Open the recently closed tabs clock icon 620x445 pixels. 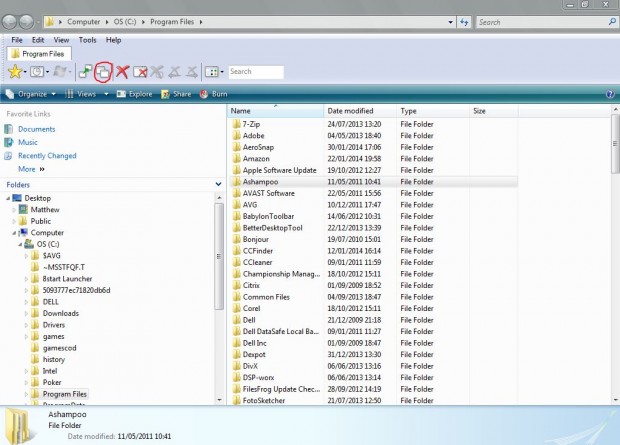[x=37, y=72]
